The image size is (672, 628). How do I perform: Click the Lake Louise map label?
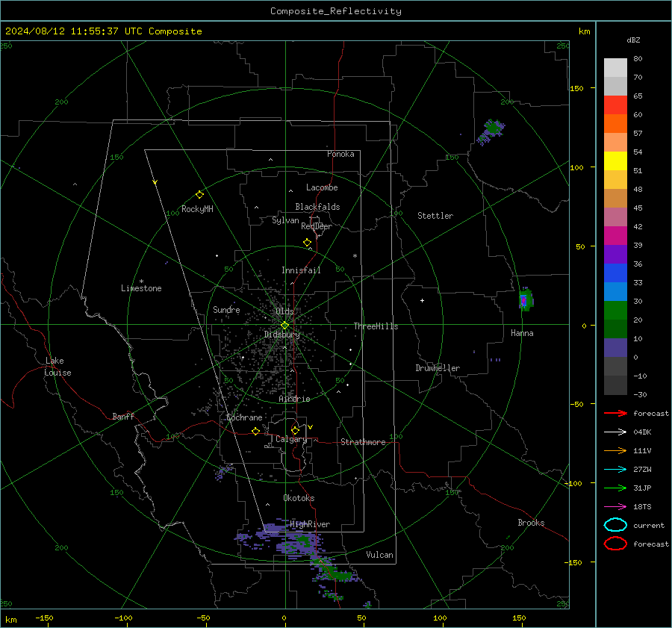[57, 367]
